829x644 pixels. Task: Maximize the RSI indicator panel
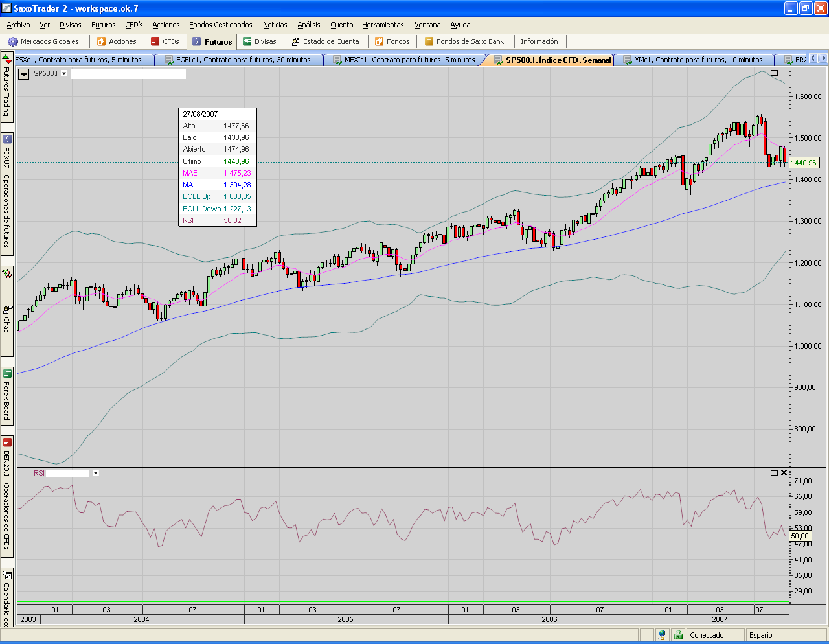pos(774,473)
